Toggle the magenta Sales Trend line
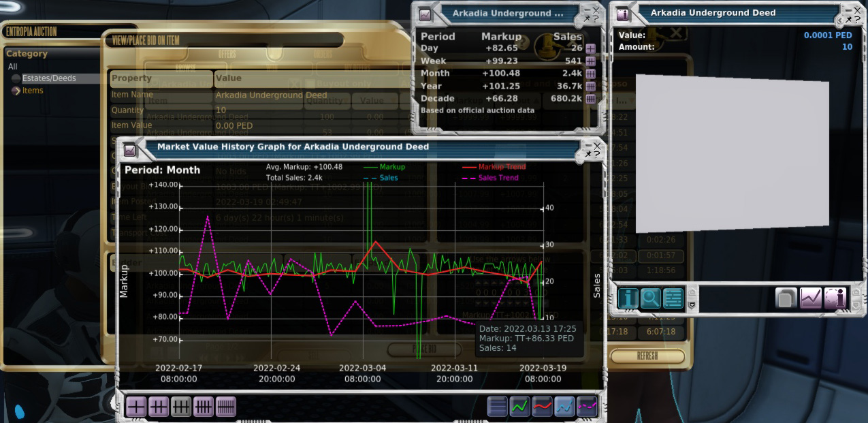 point(587,407)
